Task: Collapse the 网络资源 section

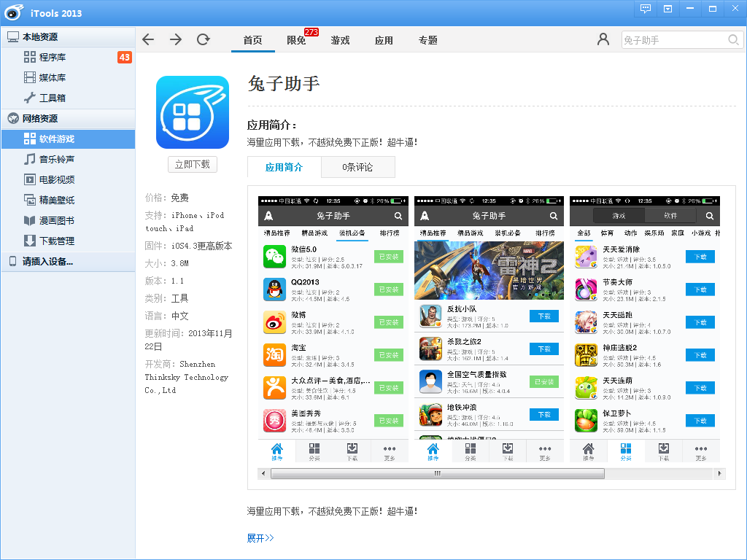Action: coord(40,119)
